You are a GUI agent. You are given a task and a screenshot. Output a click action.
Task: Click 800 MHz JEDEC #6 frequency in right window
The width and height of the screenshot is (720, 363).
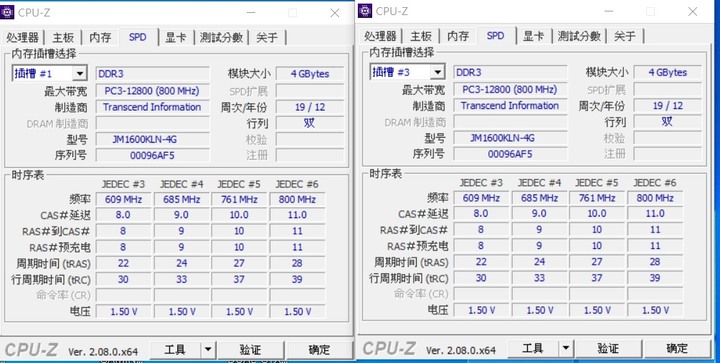pos(655,198)
